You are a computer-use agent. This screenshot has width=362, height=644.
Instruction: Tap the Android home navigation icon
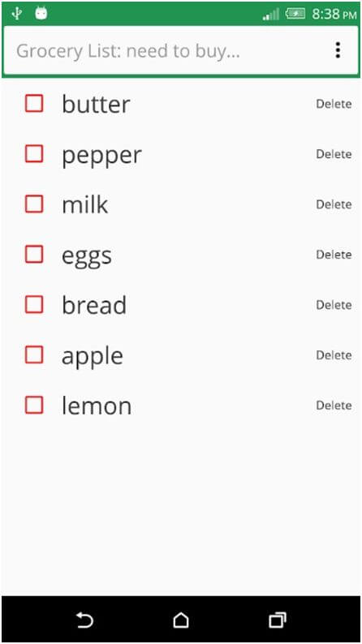[x=181, y=620]
